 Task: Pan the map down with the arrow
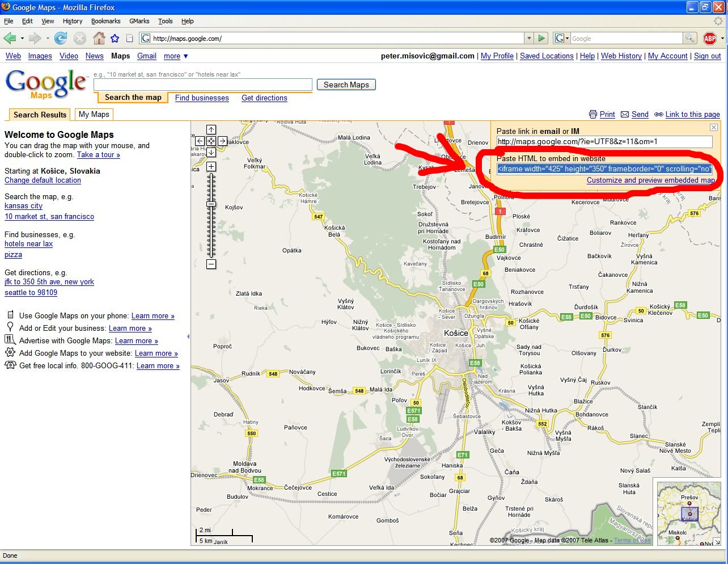pyautogui.click(x=211, y=152)
